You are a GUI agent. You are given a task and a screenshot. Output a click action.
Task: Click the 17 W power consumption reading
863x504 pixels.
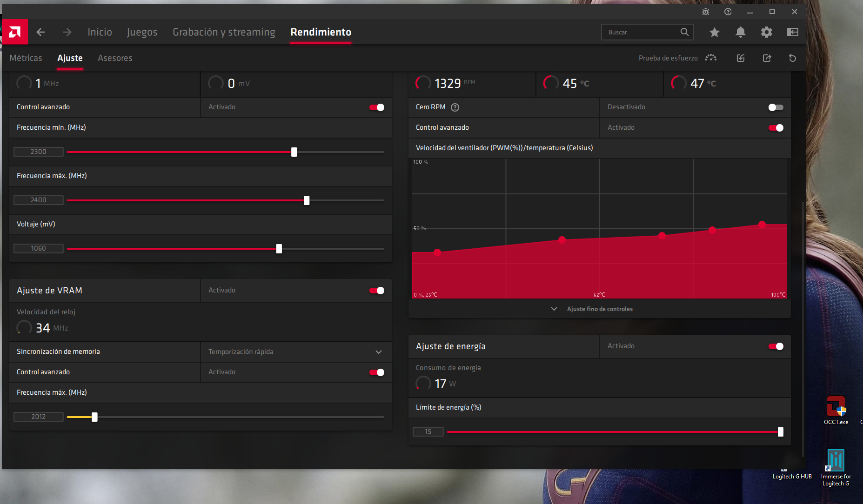[445, 384]
